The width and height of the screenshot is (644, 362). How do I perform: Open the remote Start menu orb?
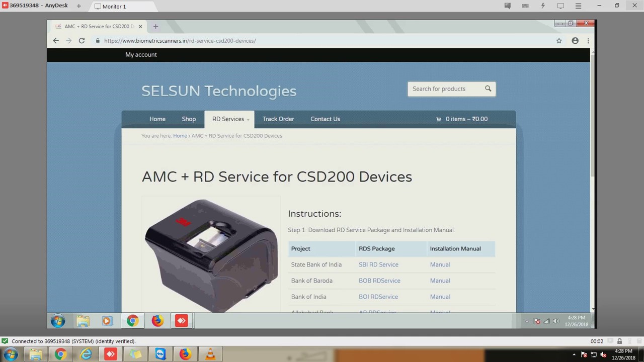coord(58,321)
